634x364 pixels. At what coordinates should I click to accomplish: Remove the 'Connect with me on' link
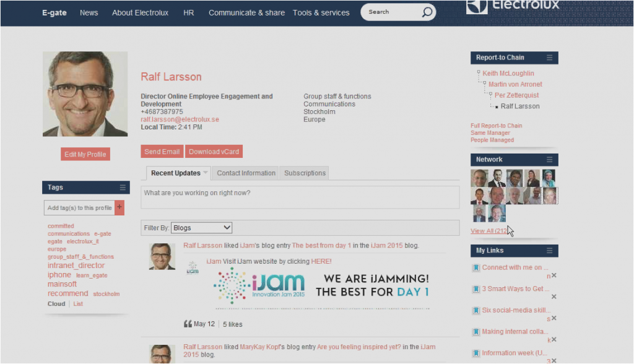(x=554, y=275)
